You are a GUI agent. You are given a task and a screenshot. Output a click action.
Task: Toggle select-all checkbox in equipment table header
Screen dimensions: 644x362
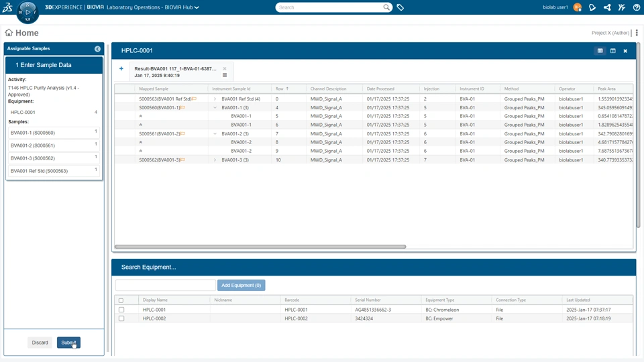click(x=121, y=300)
